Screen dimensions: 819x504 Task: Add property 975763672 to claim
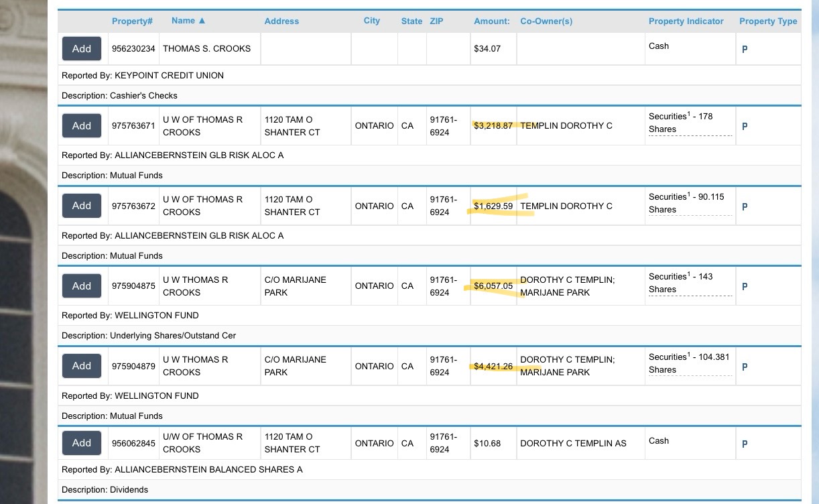tap(82, 206)
